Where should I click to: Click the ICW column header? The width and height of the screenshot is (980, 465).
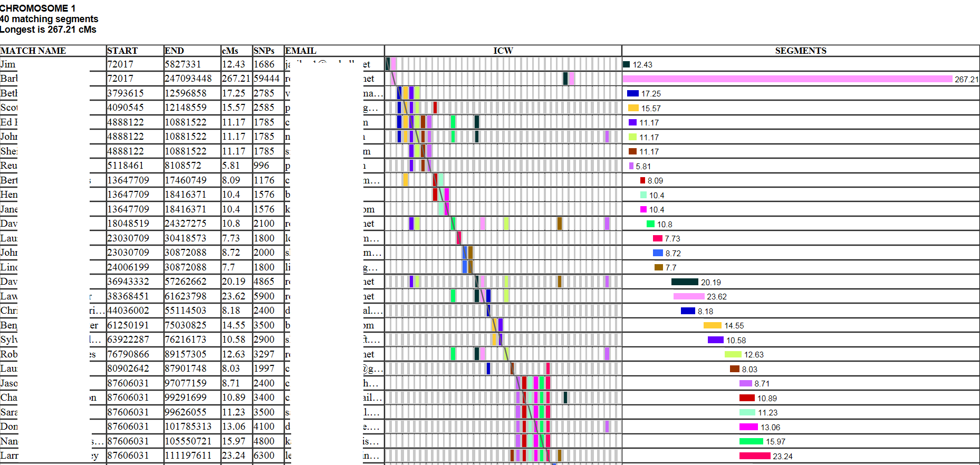[x=503, y=51]
